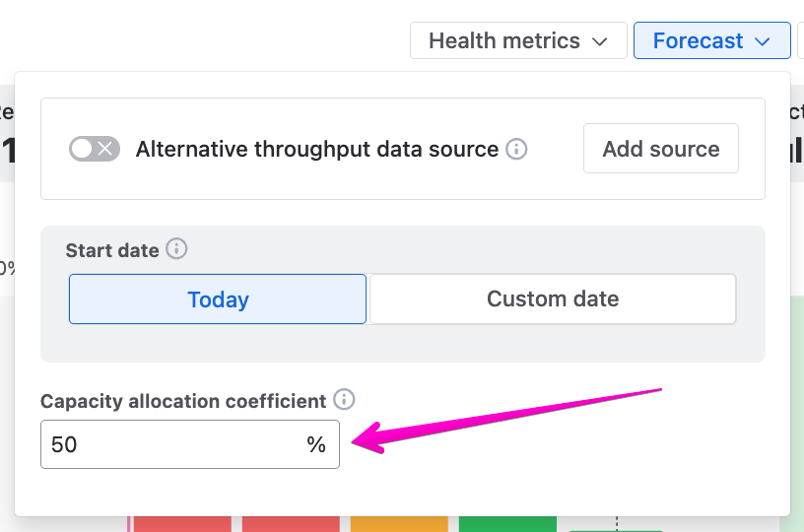Switch start date to Custom date

click(553, 299)
